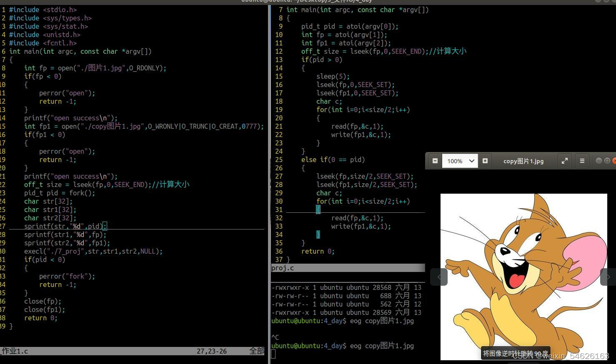Click lseek(fp1,0,SEEK_SET); in proj.c

(x=358, y=93)
